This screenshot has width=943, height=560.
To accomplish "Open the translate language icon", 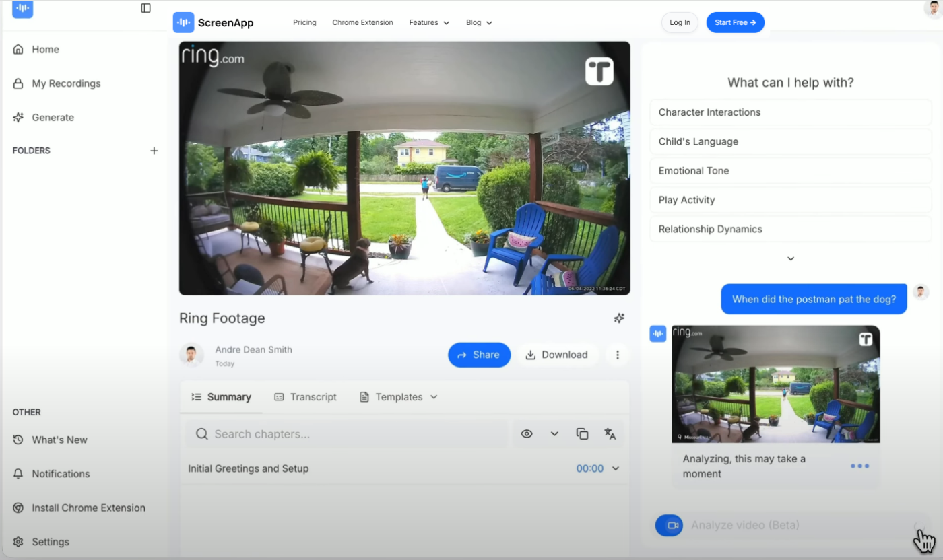I will (610, 434).
